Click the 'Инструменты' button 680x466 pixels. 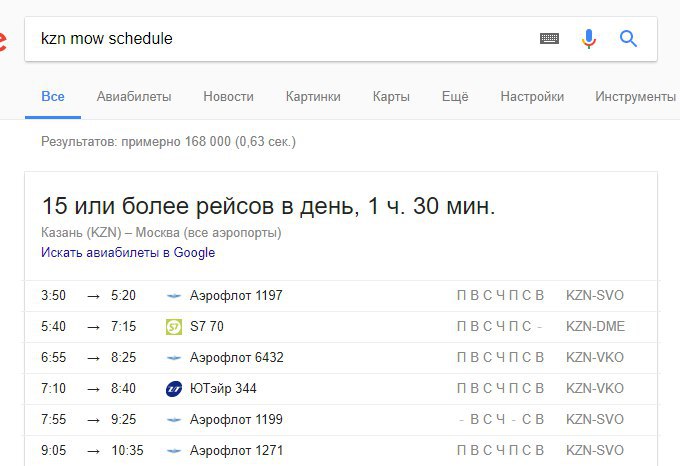635,96
